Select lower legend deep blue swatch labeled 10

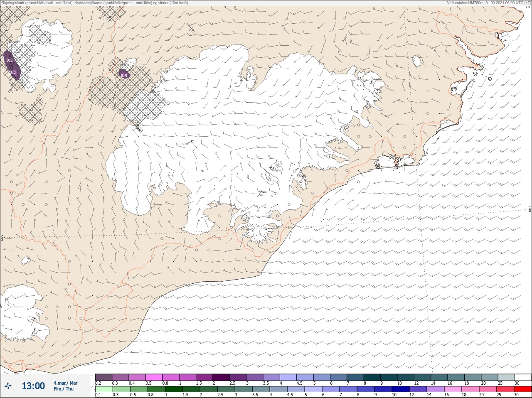click(401, 389)
